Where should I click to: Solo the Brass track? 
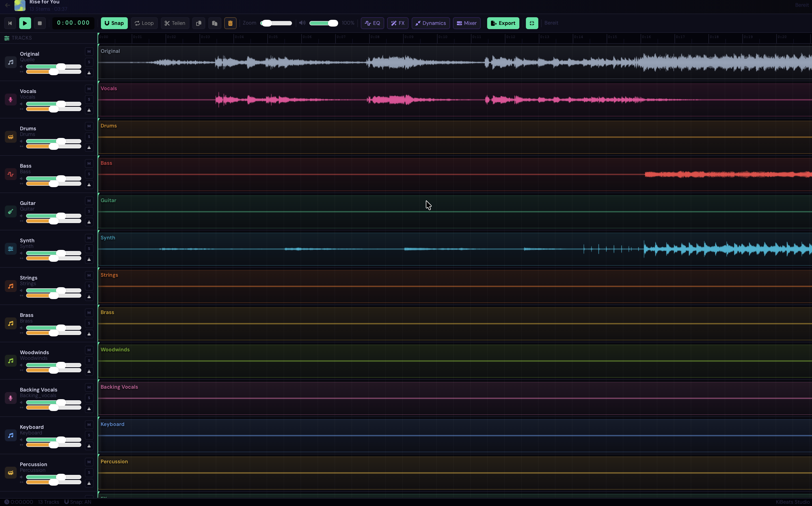click(x=89, y=323)
